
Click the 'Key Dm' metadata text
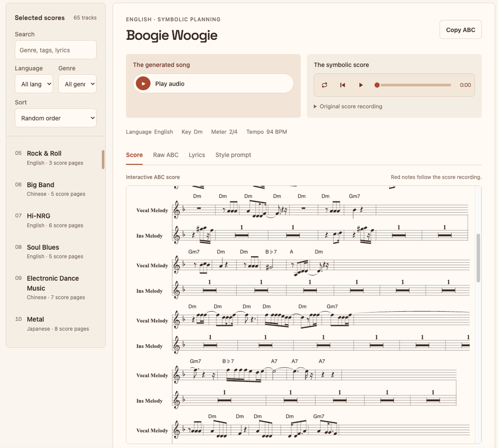(x=192, y=132)
